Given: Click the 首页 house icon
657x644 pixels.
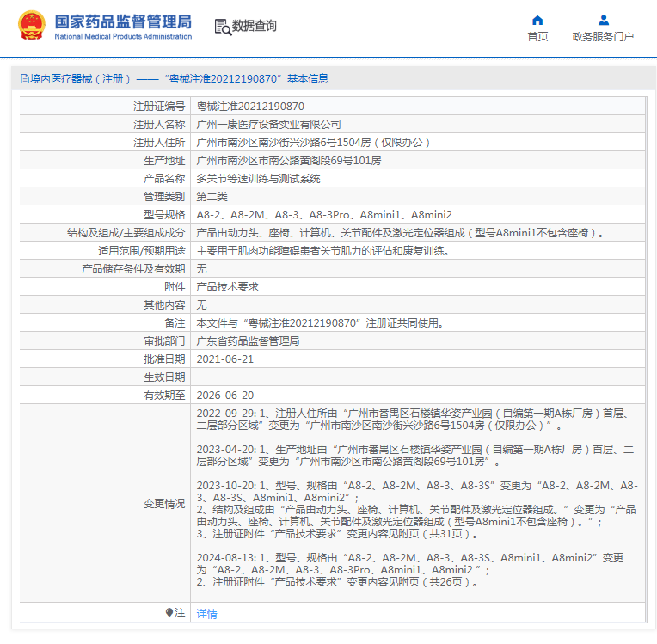Looking at the screenshot, I should [x=537, y=20].
